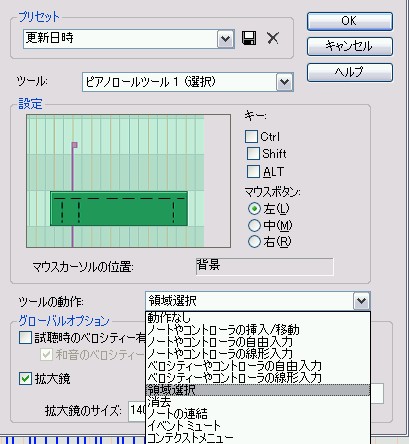This screenshot has height=444, width=409.
Task: Click the キャンセル button
Action: (x=350, y=46)
